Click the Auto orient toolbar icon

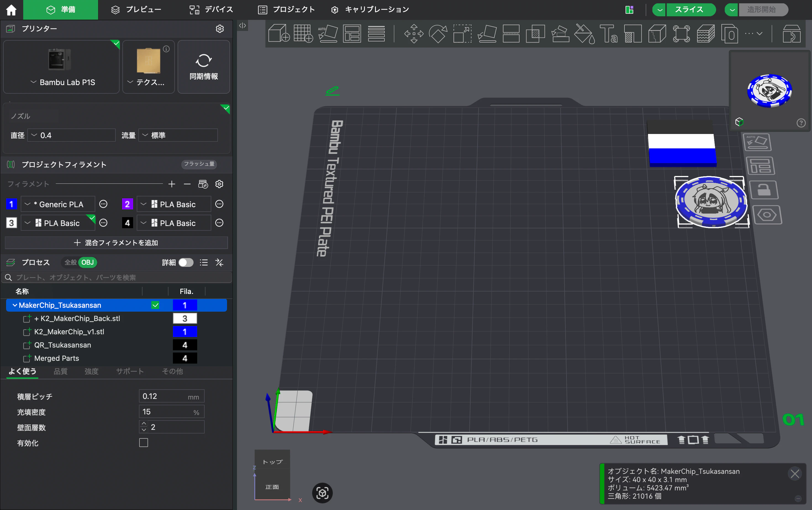328,33
